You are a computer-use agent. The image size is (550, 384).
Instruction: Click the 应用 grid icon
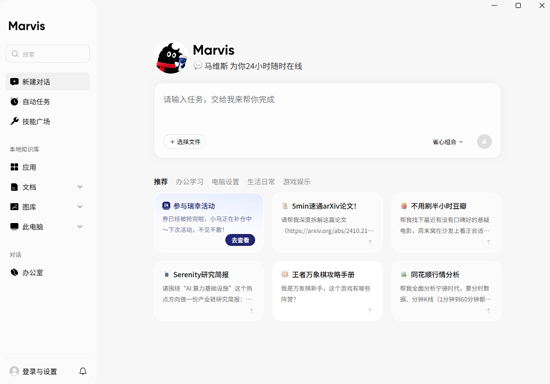14,167
